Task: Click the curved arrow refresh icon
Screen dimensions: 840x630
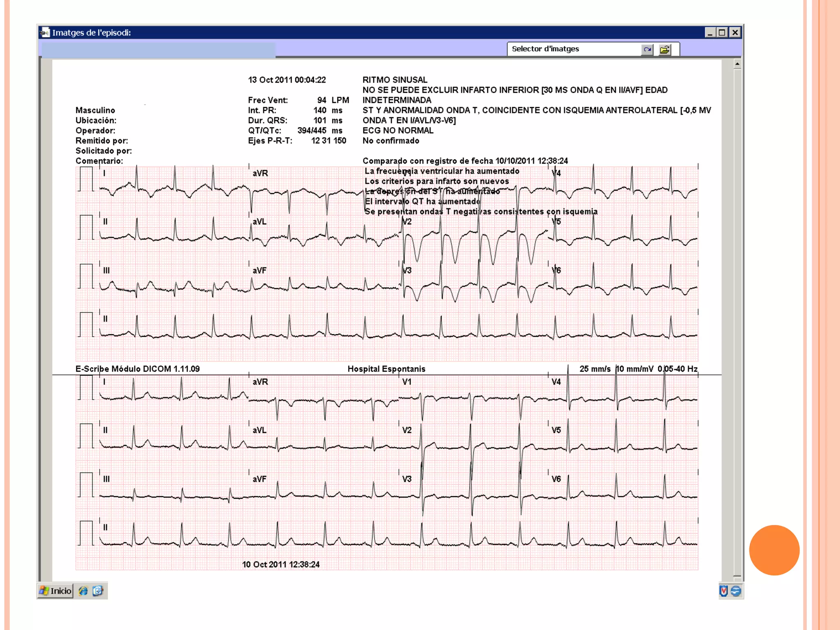Action: (647, 50)
